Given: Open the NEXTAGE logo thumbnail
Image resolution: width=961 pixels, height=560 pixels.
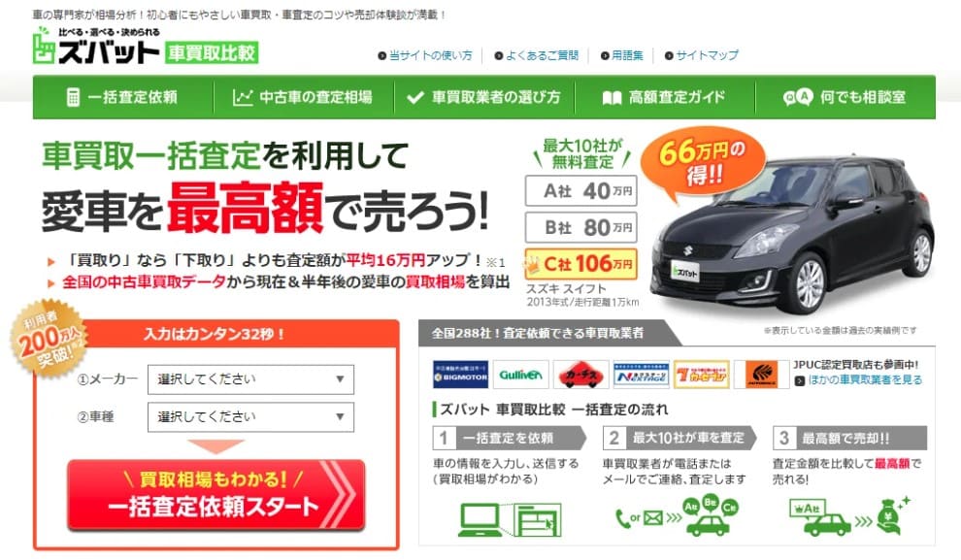Looking at the screenshot, I should pos(641,375).
